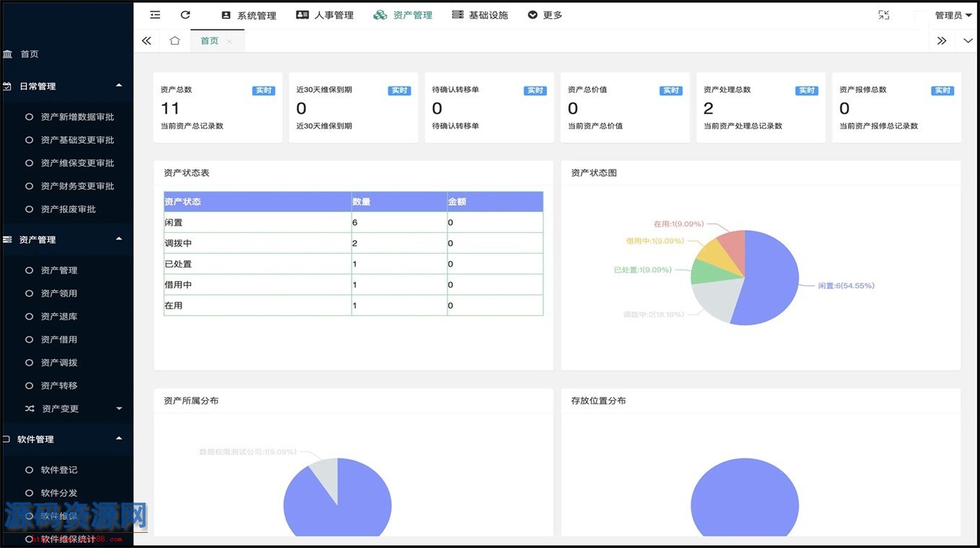Click the refresh page icon
The image size is (980, 548).
(x=185, y=15)
